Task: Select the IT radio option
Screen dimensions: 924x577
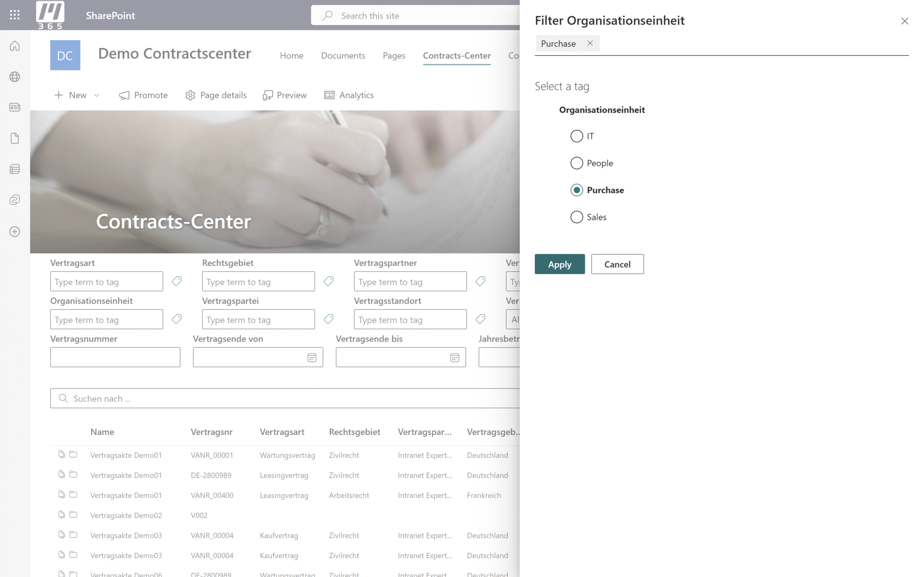Action: [576, 136]
